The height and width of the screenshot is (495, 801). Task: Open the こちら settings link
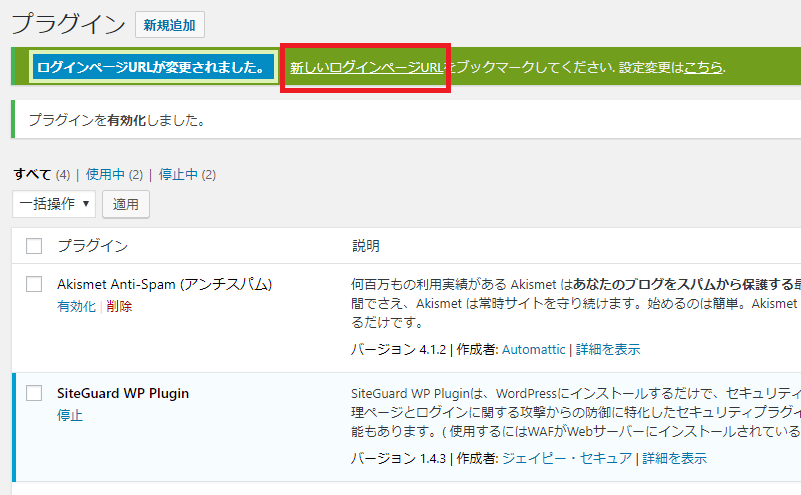703,67
